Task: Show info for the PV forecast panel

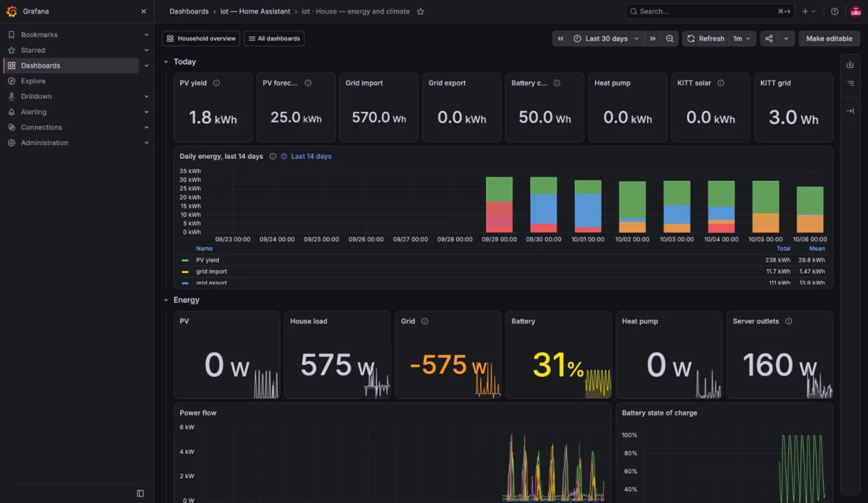Action: coord(308,83)
